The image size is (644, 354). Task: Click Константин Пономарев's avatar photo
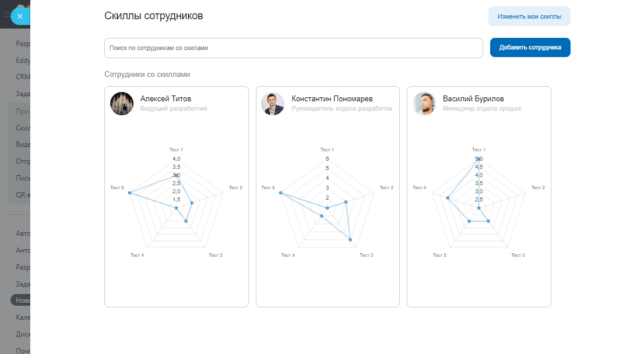click(x=273, y=104)
